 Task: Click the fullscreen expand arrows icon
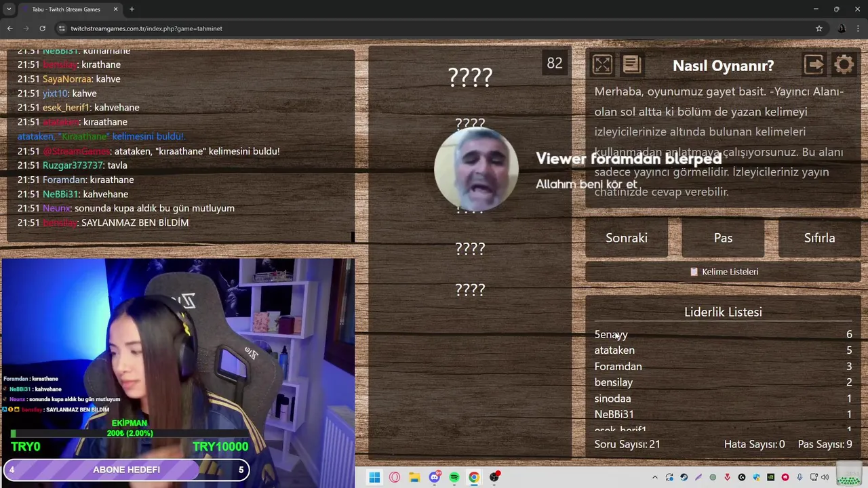pyautogui.click(x=602, y=64)
